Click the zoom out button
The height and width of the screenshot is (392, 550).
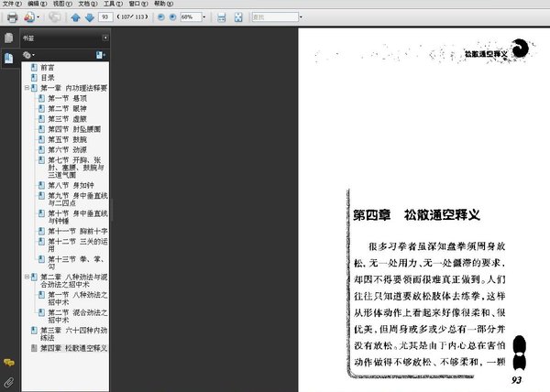[x=161, y=16]
